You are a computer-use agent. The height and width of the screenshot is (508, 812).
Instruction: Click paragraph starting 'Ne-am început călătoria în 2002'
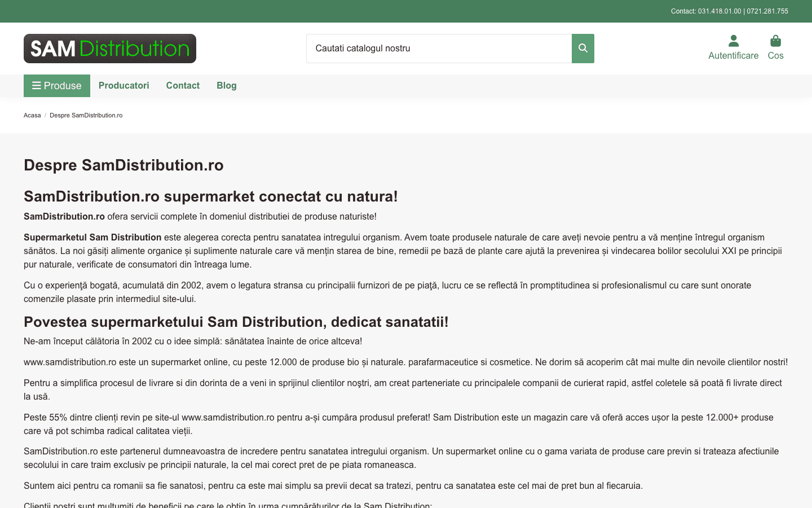(x=193, y=341)
